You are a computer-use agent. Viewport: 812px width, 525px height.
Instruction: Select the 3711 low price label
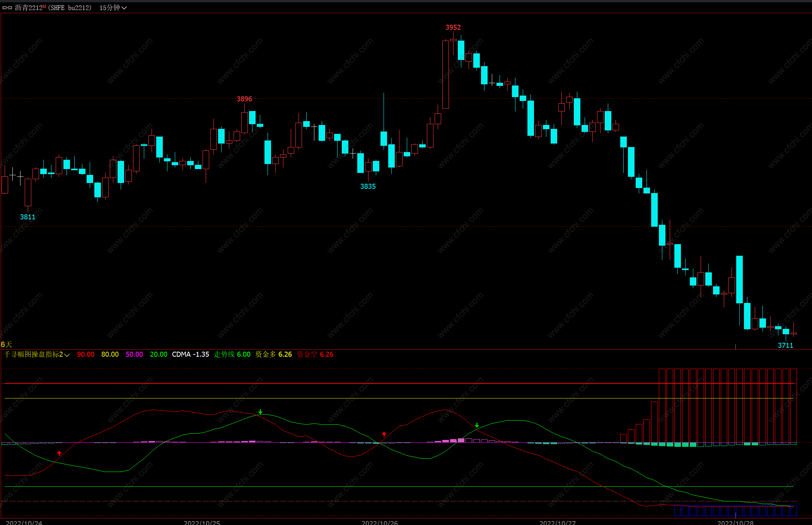click(785, 345)
